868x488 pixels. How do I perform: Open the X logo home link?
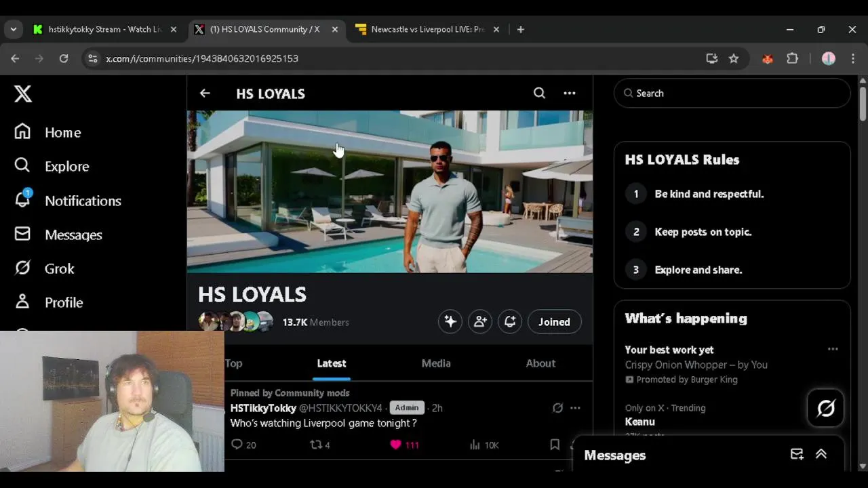23,94
